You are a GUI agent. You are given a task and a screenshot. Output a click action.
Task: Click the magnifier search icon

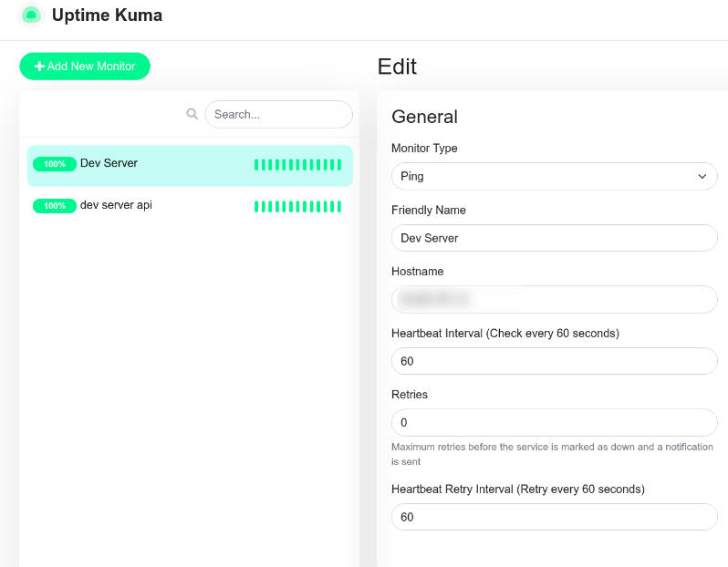click(192, 114)
